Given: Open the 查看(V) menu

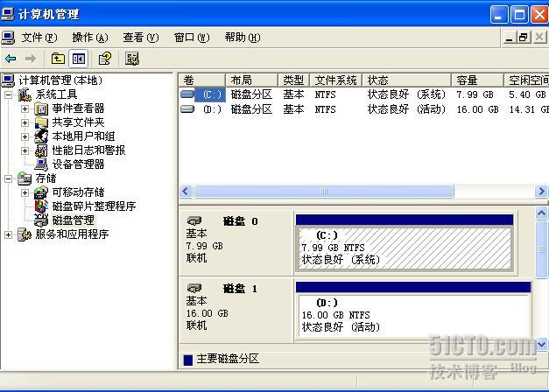Looking at the screenshot, I should tap(140, 38).
